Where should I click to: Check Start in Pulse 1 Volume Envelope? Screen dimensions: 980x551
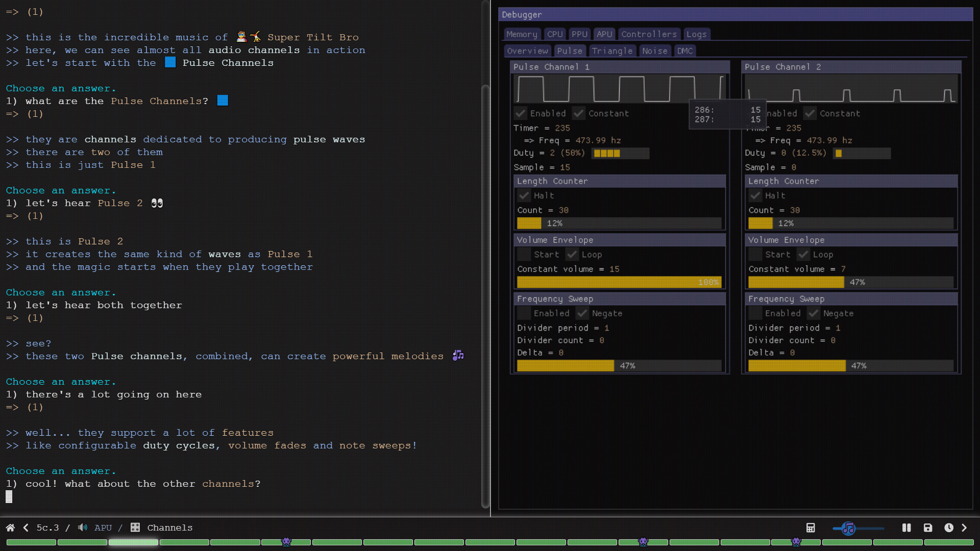[524, 254]
